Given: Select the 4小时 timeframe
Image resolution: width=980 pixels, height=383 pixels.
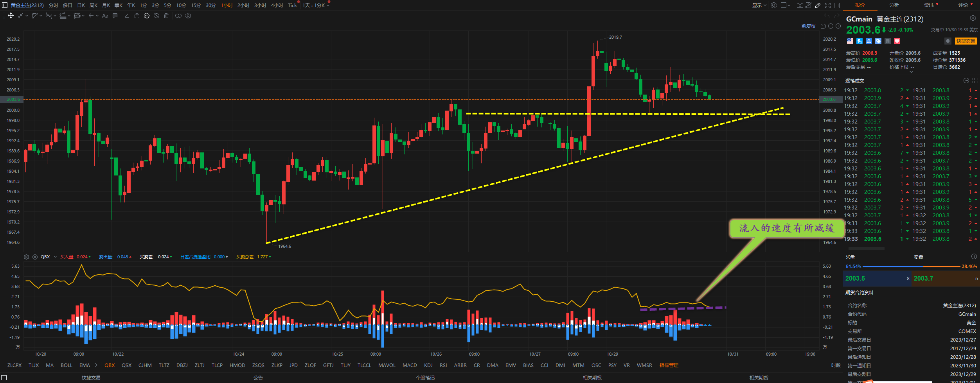Looking at the screenshot, I should coord(277,5).
